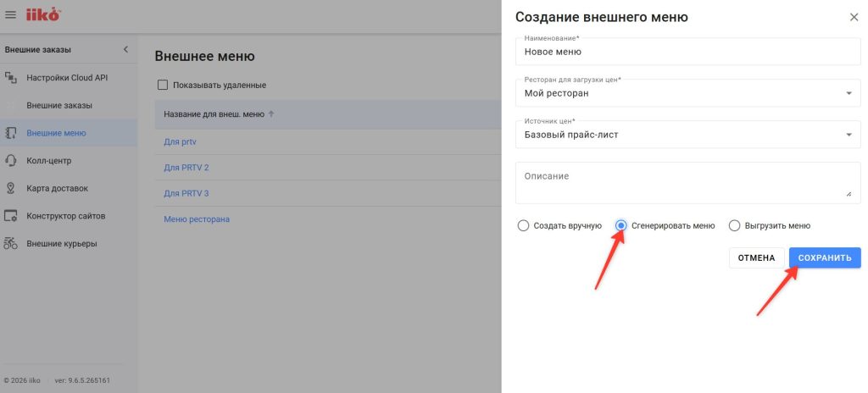Click the site constructor icon

pos(11,216)
